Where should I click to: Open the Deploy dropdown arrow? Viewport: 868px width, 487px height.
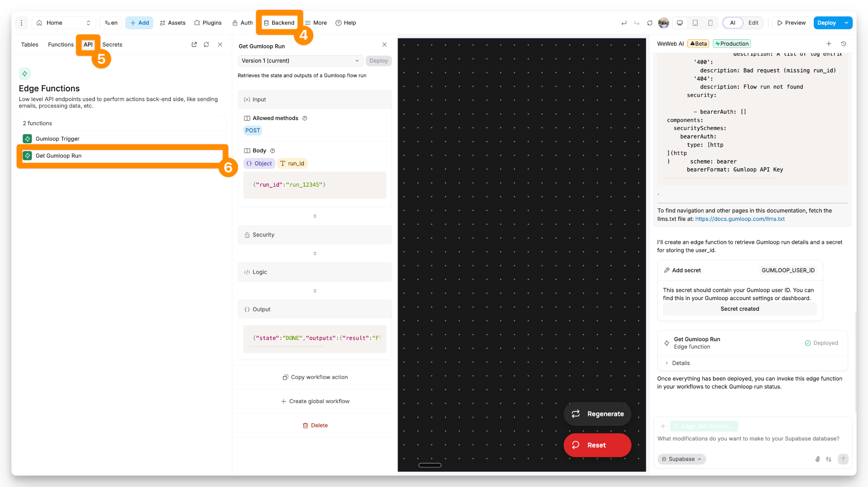click(x=846, y=23)
